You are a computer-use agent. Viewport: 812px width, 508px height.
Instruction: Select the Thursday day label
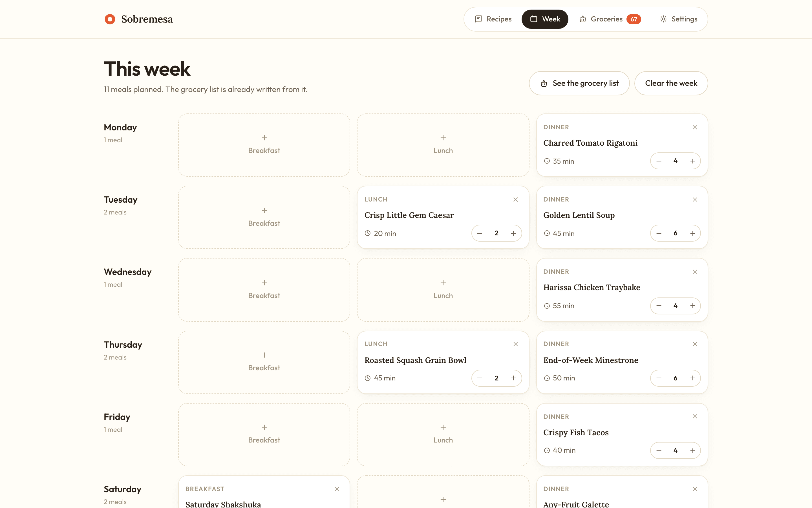click(123, 345)
